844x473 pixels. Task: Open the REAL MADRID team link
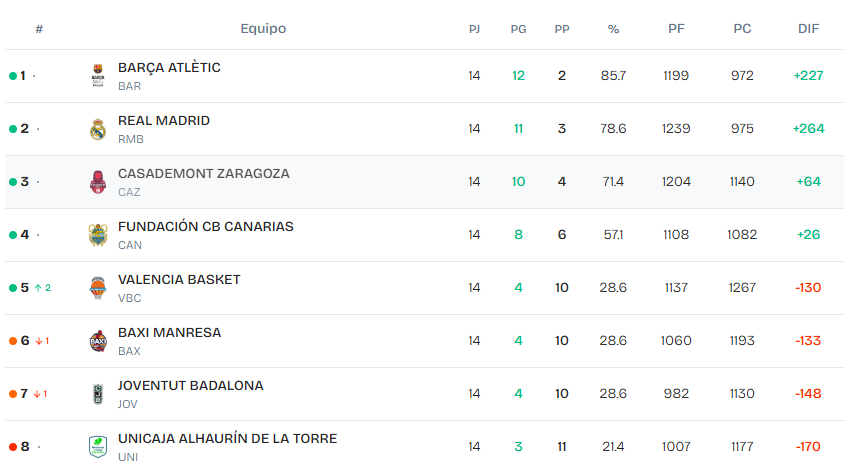(x=164, y=121)
